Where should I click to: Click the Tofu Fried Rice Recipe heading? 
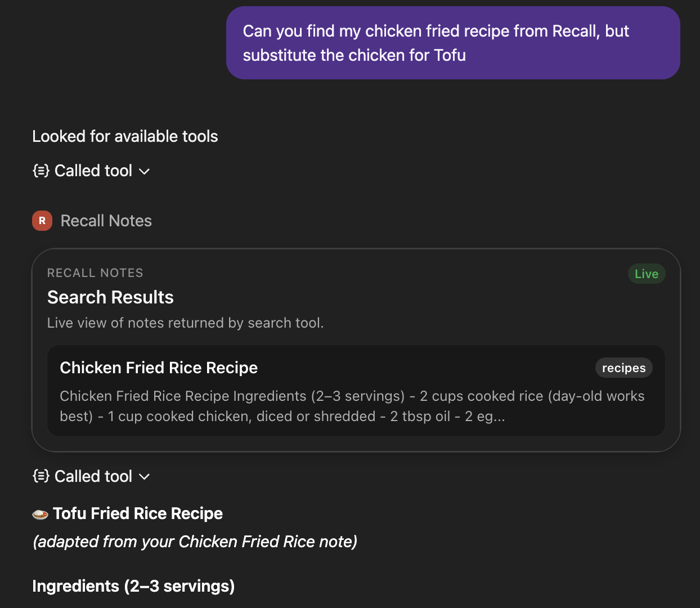coord(138,513)
